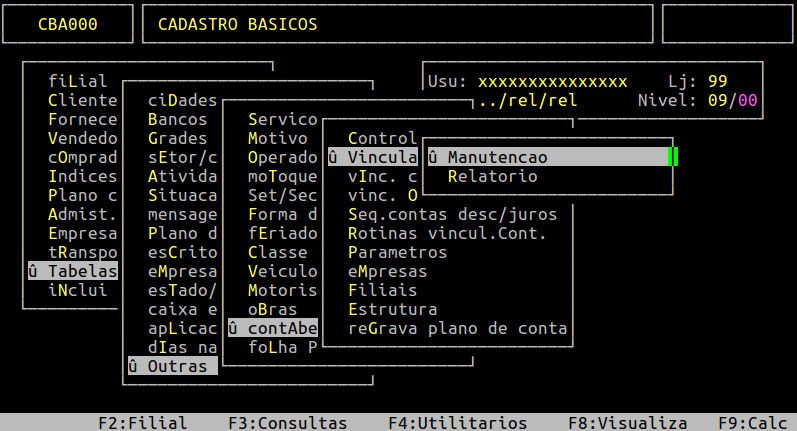
Task: Choose Relatorio in the submenu
Action: (492, 176)
